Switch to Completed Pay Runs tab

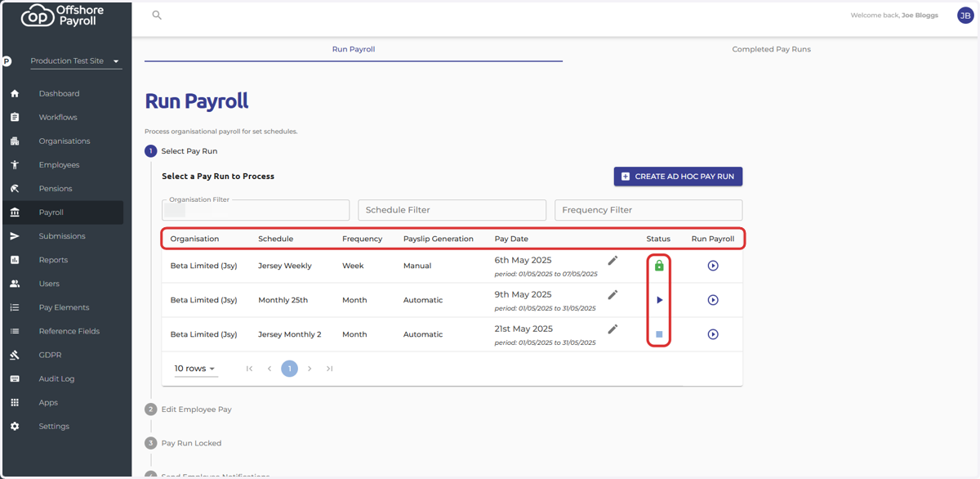[x=771, y=49]
